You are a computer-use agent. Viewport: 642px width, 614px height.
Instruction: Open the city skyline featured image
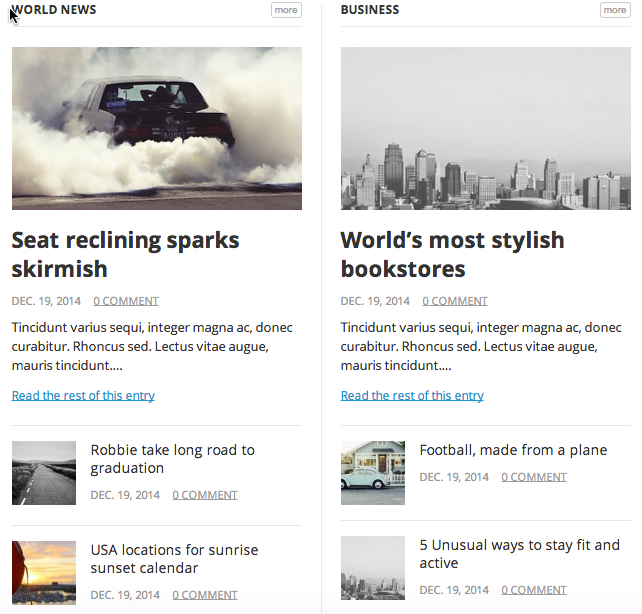pos(486,129)
